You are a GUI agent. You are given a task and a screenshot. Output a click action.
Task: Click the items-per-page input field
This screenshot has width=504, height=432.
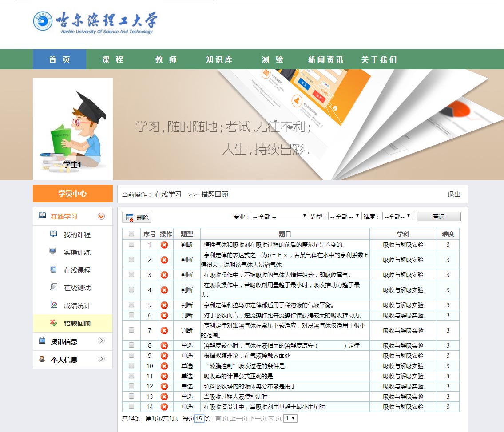pos(199,418)
